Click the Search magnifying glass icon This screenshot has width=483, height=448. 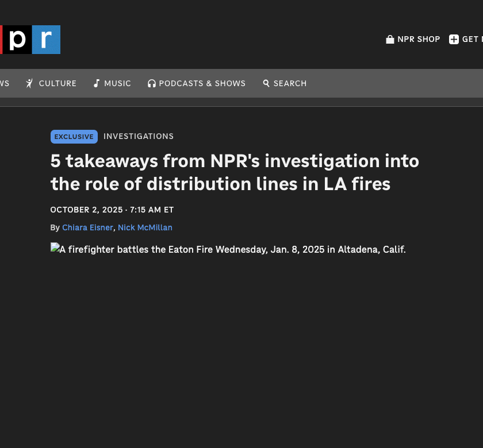pos(266,83)
